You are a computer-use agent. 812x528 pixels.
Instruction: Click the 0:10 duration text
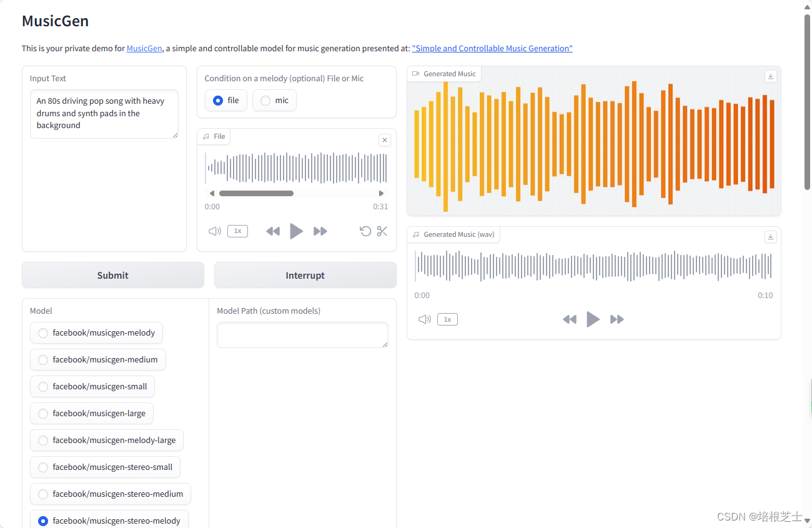click(x=765, y=296)
